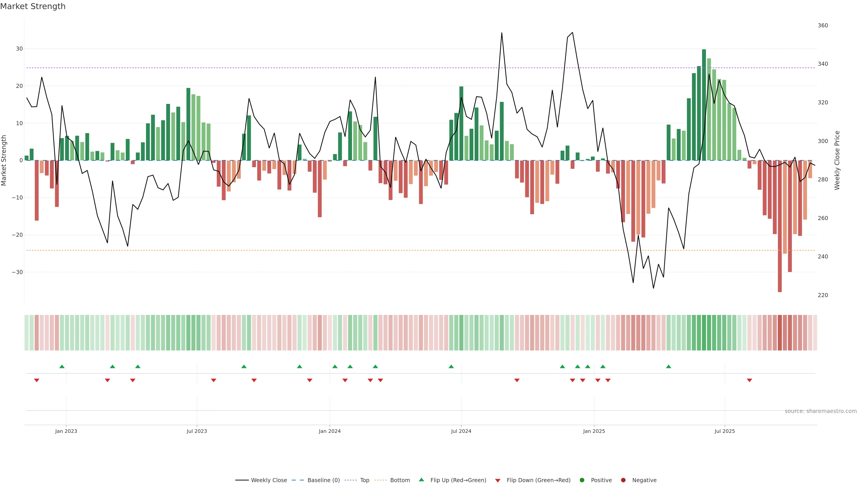Click the last red flip-down marker after Jul 2025

click(749, 380)
